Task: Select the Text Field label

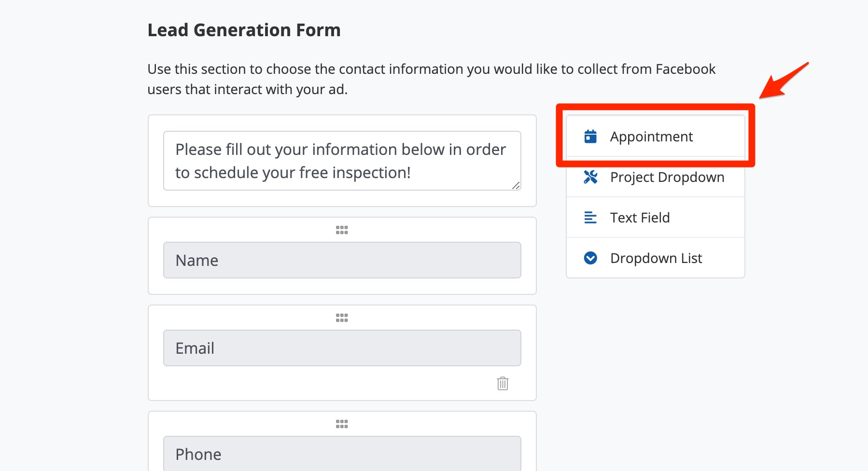Action: pos(640,218)
